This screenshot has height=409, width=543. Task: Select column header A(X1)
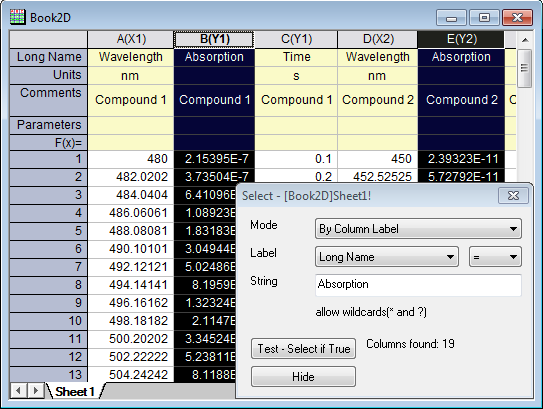pos(131,39)
